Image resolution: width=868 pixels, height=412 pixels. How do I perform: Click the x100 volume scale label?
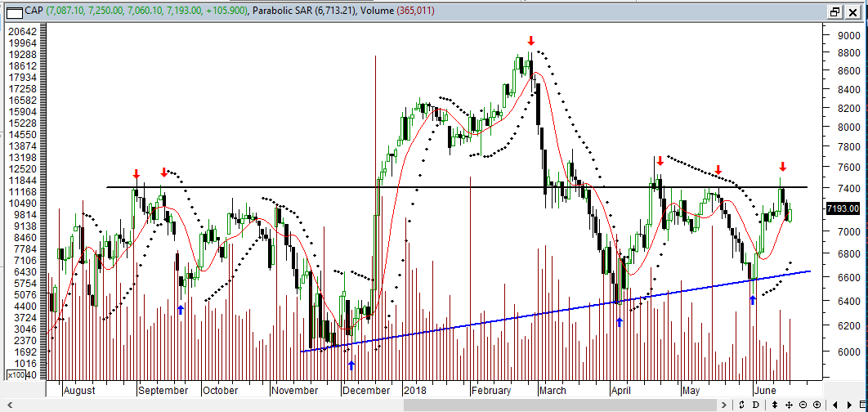tap(15, 375)
